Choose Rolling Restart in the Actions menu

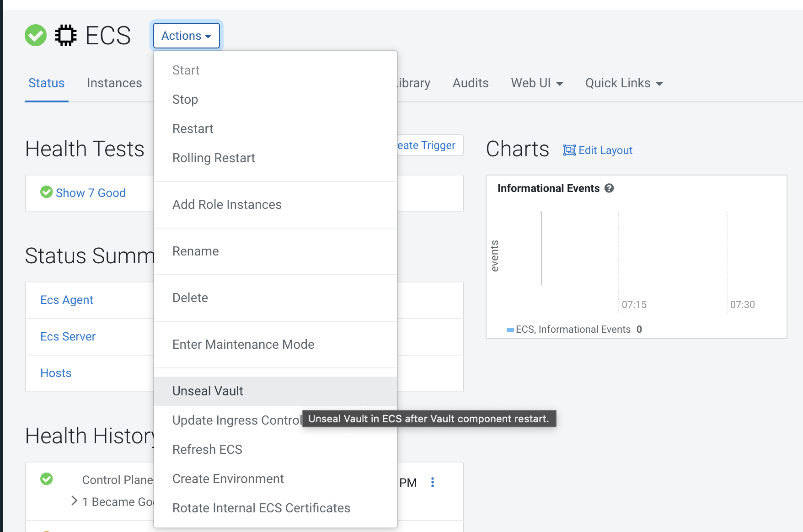[x=214, y=158]
